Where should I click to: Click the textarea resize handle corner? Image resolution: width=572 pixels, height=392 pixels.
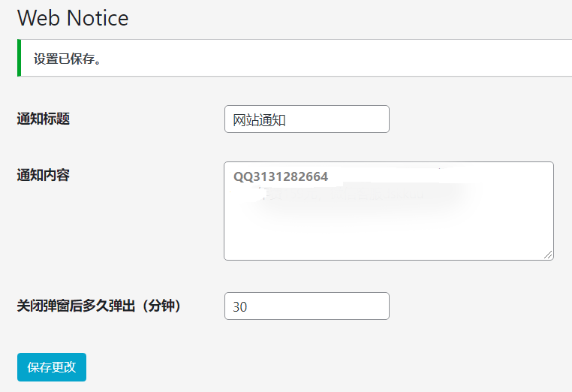pyautogui.click(x=548, y=255)
